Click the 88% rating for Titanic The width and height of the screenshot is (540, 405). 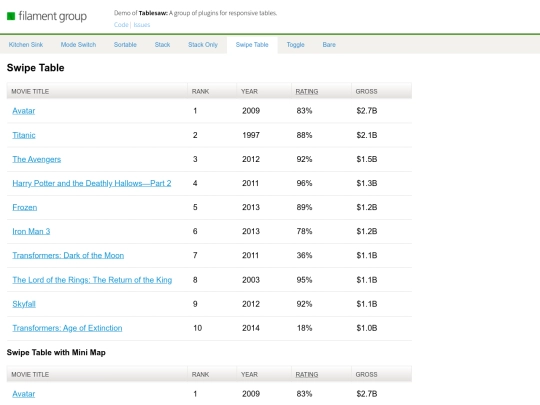point(304,135)
